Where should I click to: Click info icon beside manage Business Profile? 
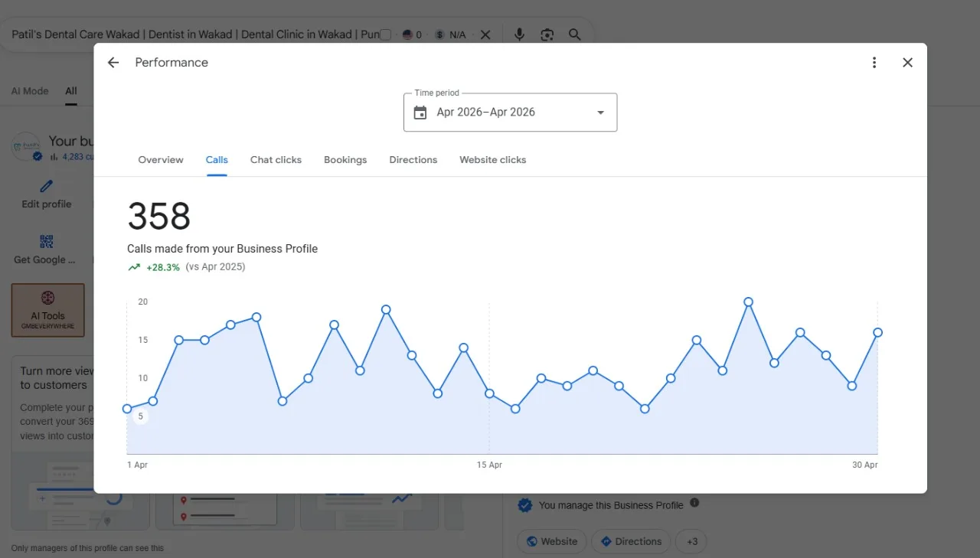694,503
